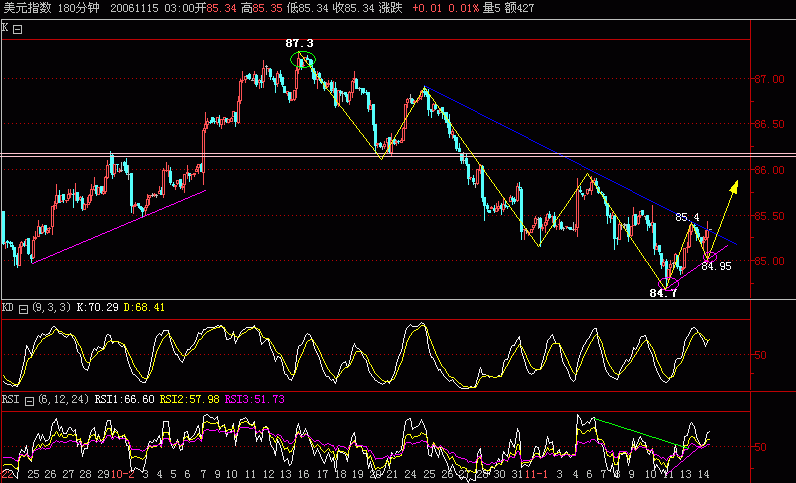Click the 10-2 date label
The image size is (796, 483).
point(122,474)
